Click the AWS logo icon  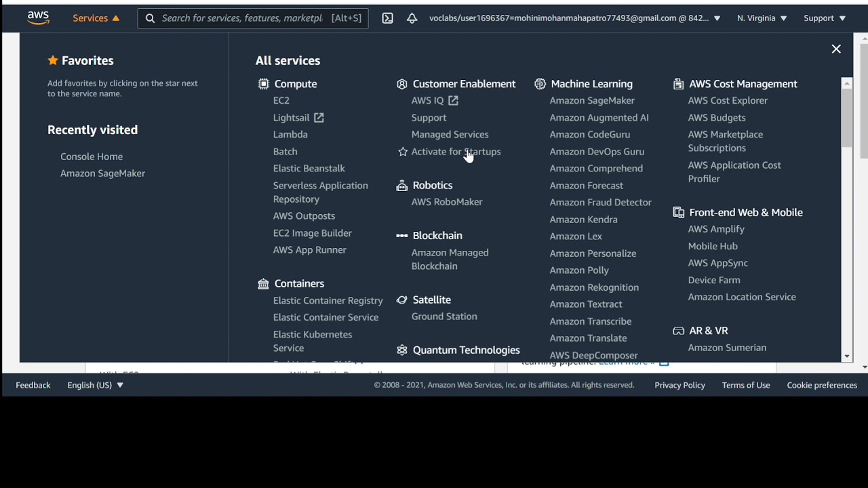pos(38,18)
